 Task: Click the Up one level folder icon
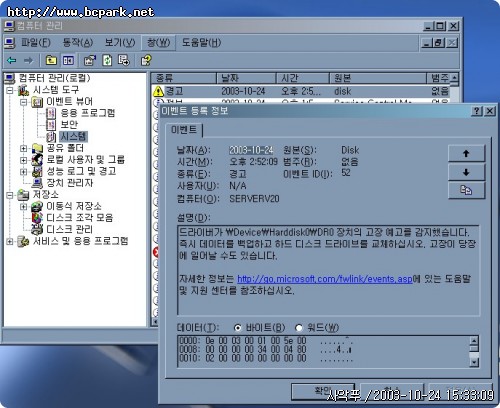point(51,60)
